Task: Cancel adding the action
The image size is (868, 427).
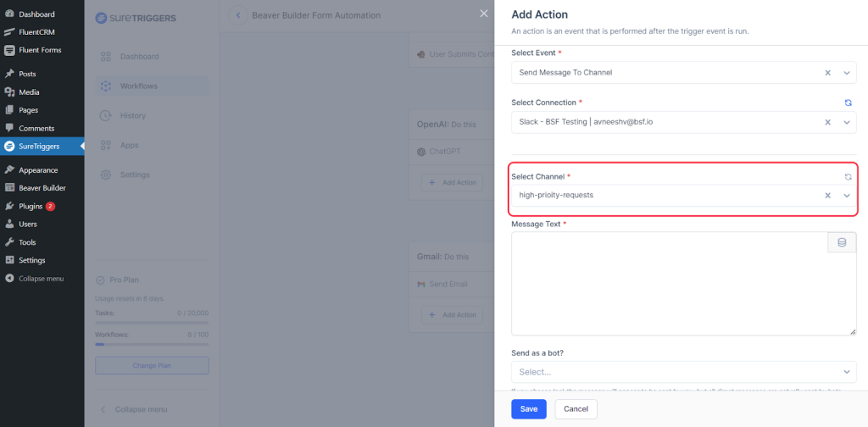Action: pyautogui.click(x=576, y=408)
